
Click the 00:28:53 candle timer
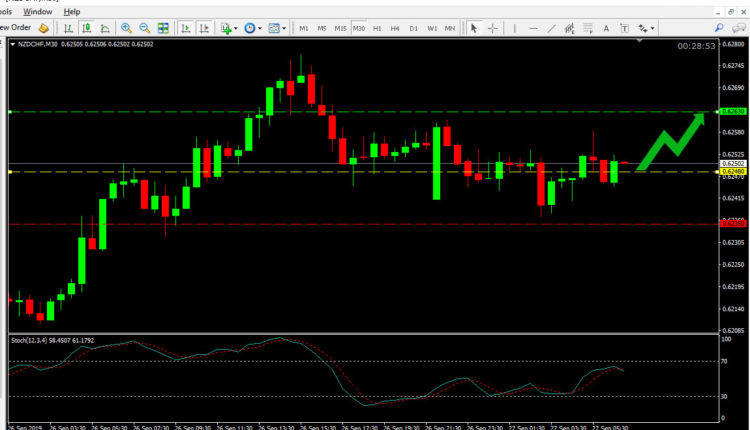tap(696, 46)
